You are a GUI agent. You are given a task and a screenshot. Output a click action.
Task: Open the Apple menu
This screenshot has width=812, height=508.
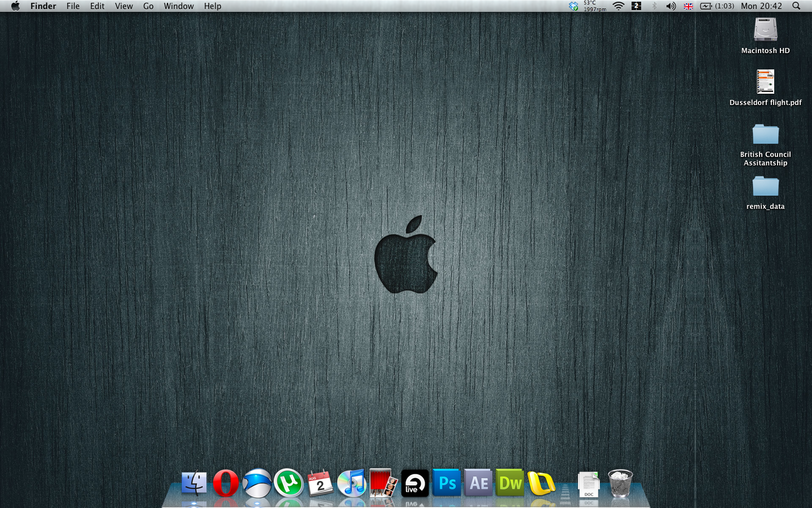click(15, 6)
